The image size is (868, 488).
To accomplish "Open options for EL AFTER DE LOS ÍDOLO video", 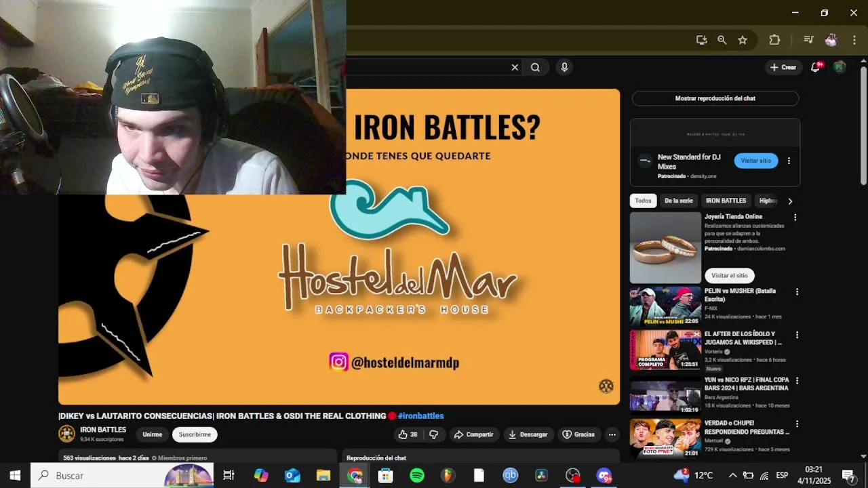I will click(797, 335).
